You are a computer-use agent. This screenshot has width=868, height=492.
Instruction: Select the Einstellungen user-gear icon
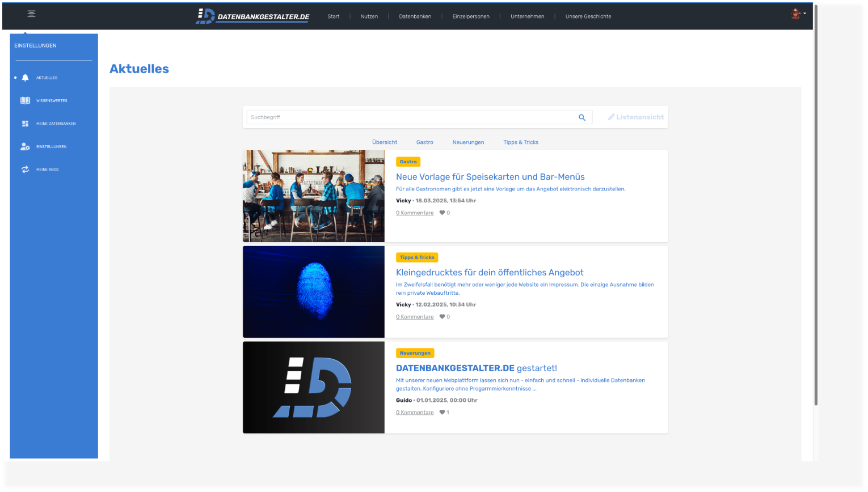click(25, 146)
